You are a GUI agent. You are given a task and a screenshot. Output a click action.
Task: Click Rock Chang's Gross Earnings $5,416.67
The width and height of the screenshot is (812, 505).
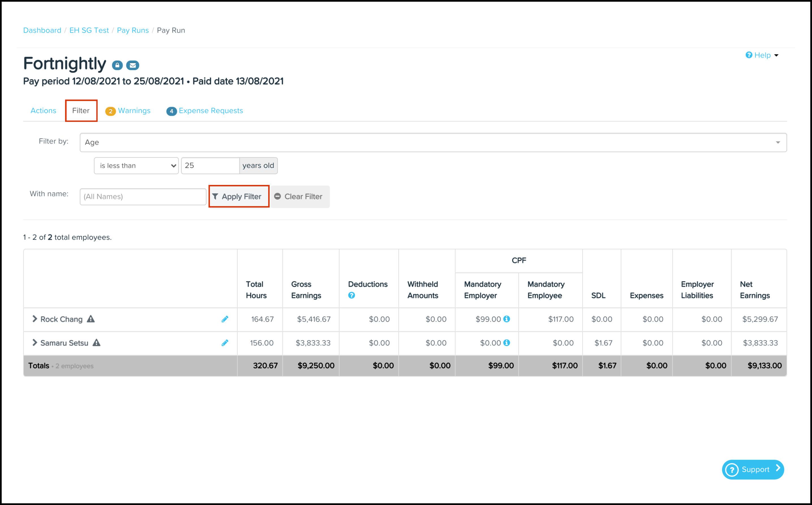click(x=314, y=319)
